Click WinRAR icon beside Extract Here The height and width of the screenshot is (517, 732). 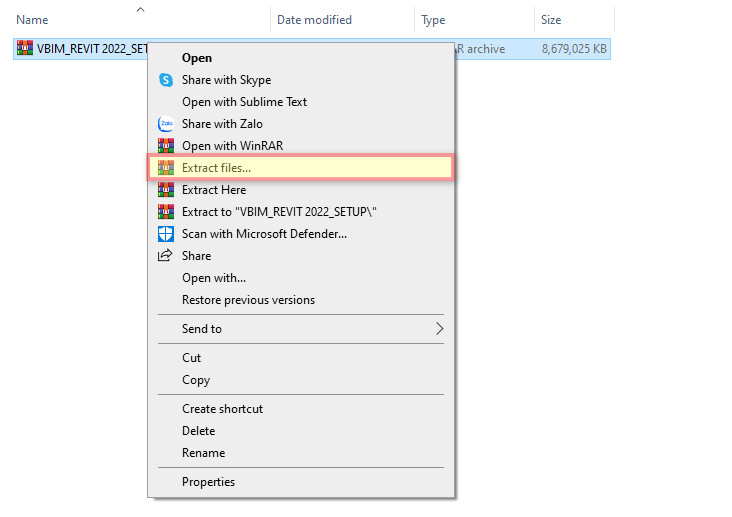tap(166, 190)
